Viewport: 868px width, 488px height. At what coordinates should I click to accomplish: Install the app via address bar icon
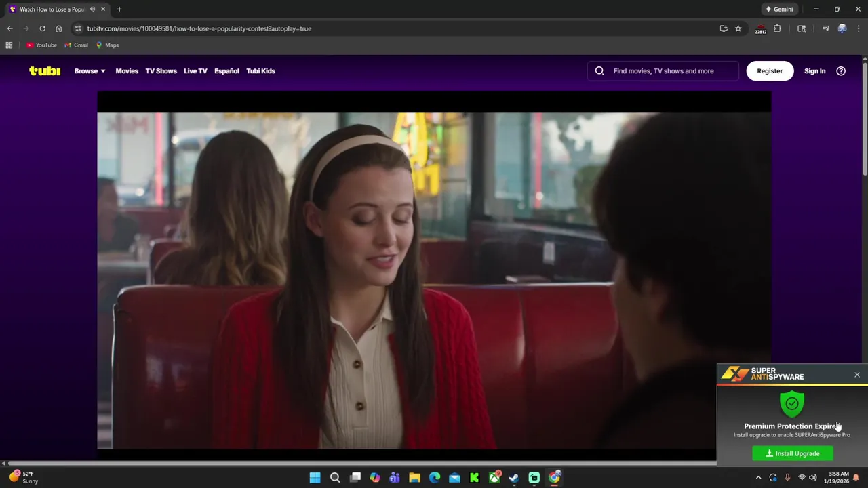click(x=724, y=28)
